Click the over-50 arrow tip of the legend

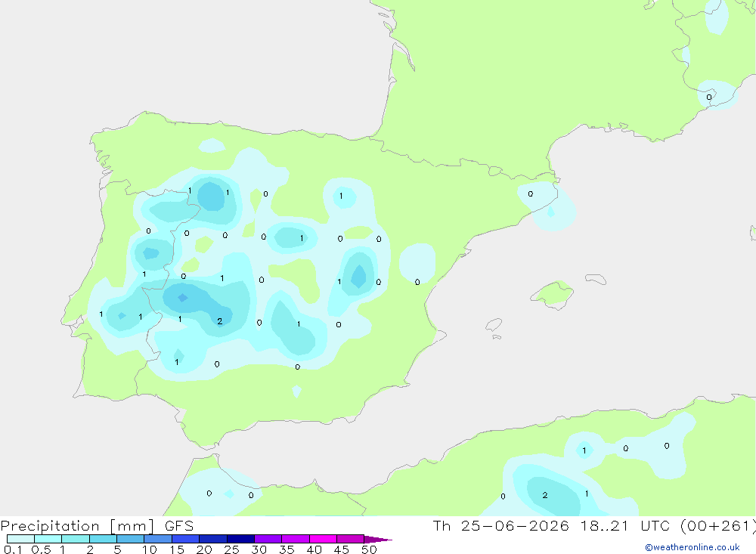[378, 540]
